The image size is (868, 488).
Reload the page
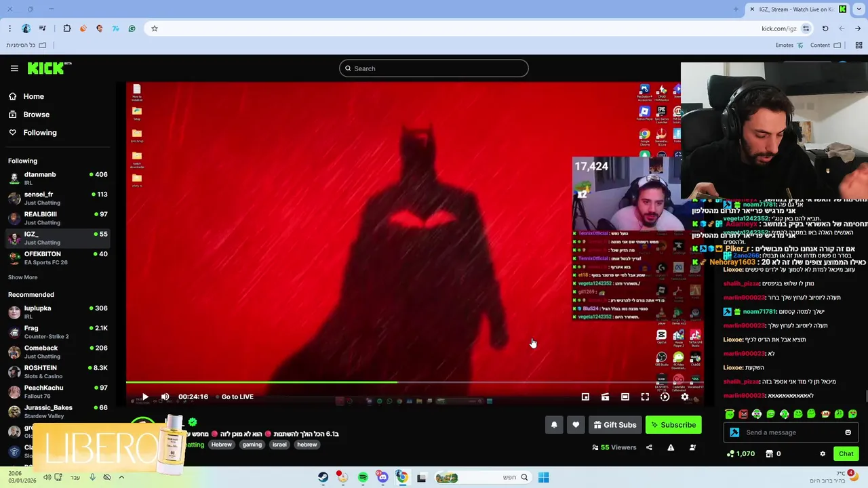pos(825,28)
